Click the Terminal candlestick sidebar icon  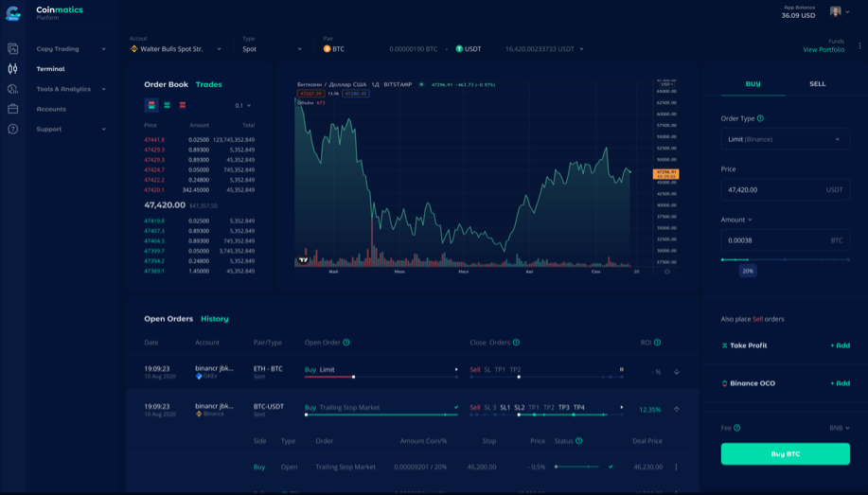pos(13,69)
